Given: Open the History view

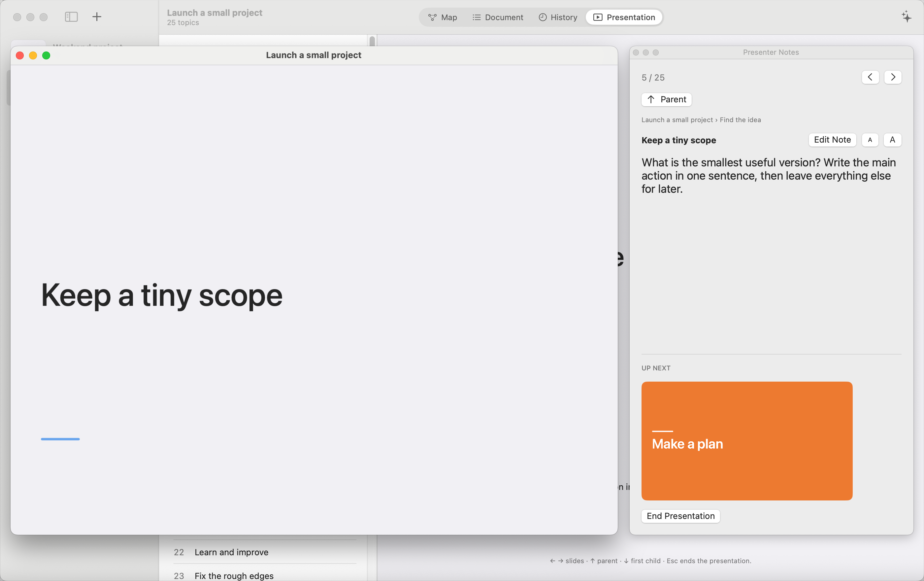Looking at the screenshot, I should [558, 17].
